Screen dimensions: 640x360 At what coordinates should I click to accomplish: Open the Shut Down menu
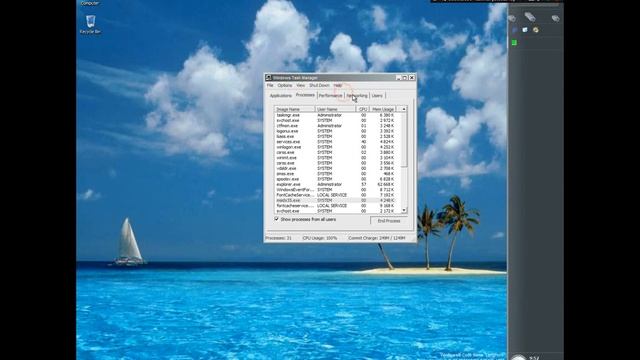pos(319,85)
